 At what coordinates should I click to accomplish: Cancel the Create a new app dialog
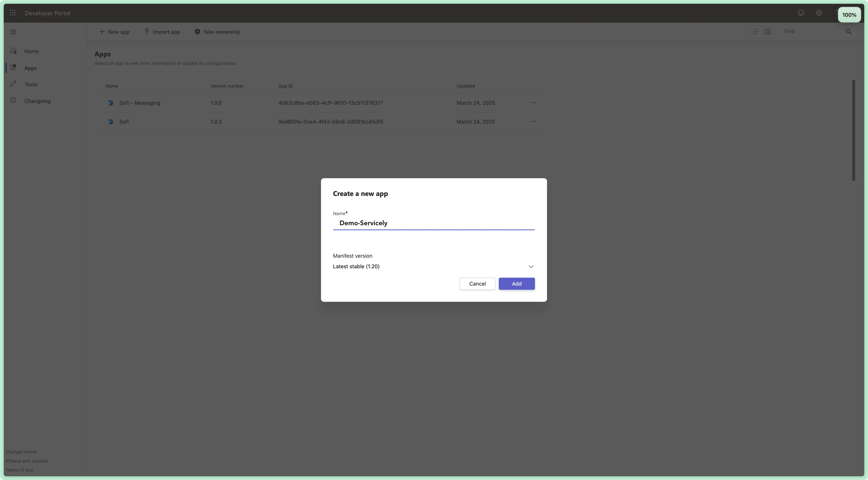coord(477,284)
